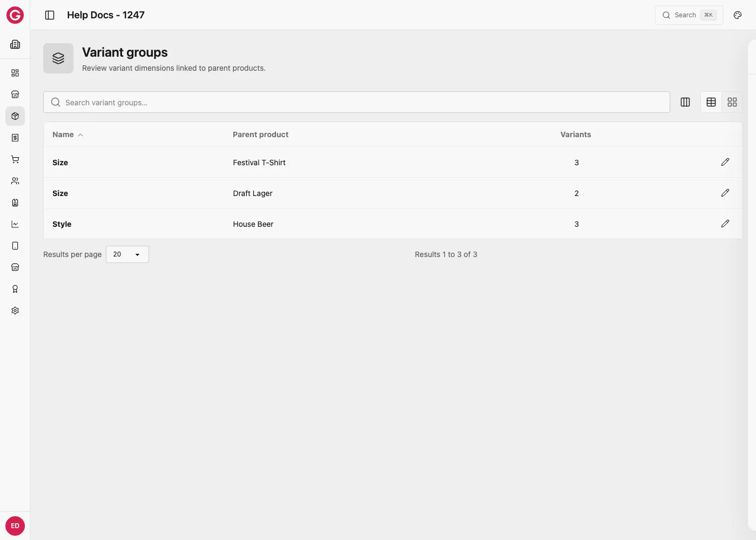This screenshot has width=756, height=540.
Task: Open the column visibility selector icon
Action: (685, 102)
